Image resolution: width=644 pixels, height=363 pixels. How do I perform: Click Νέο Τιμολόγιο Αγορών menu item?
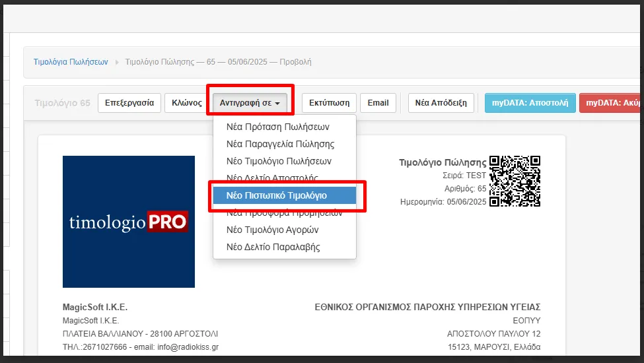272,230
